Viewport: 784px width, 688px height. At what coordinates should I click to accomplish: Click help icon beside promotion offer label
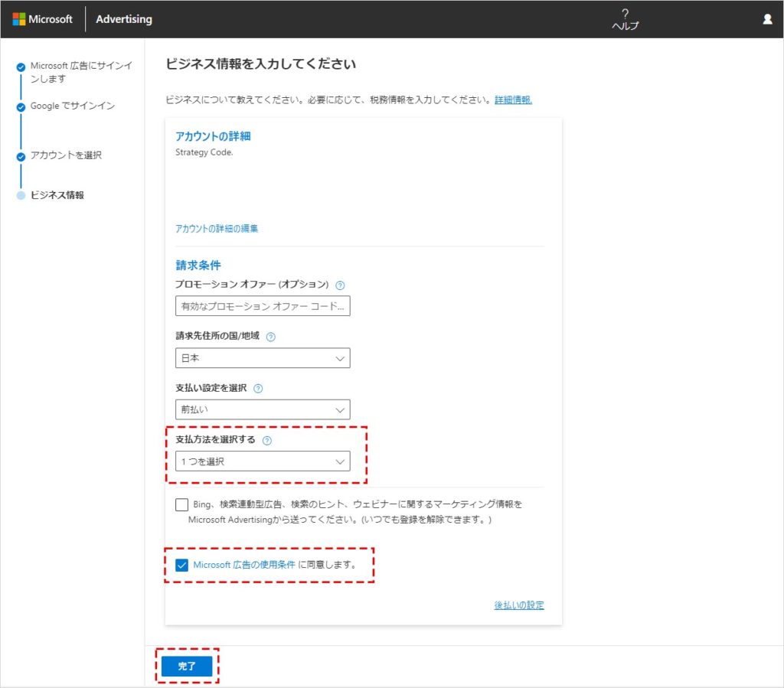pos(340,285)
